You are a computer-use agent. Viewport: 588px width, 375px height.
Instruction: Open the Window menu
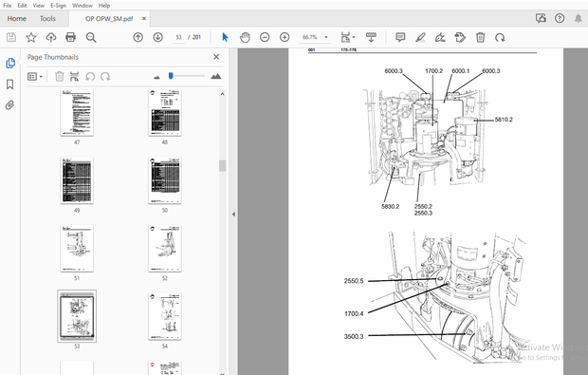click(83, 6)
